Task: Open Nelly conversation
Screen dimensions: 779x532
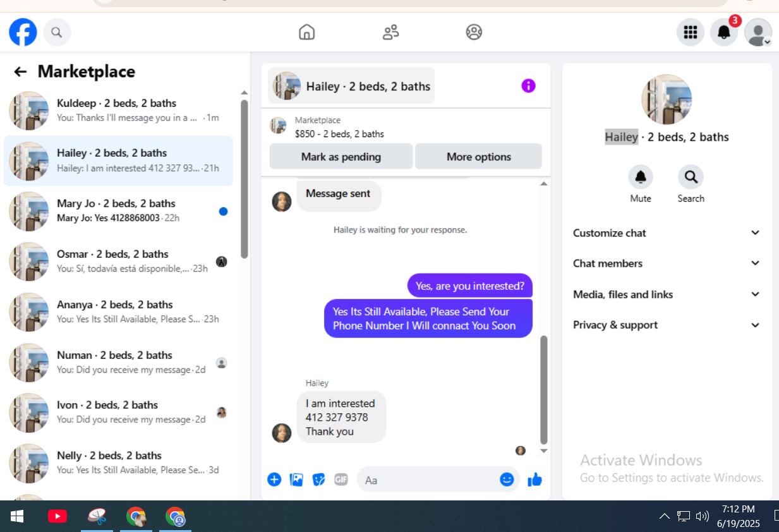Action: click(x=119, y=463)
